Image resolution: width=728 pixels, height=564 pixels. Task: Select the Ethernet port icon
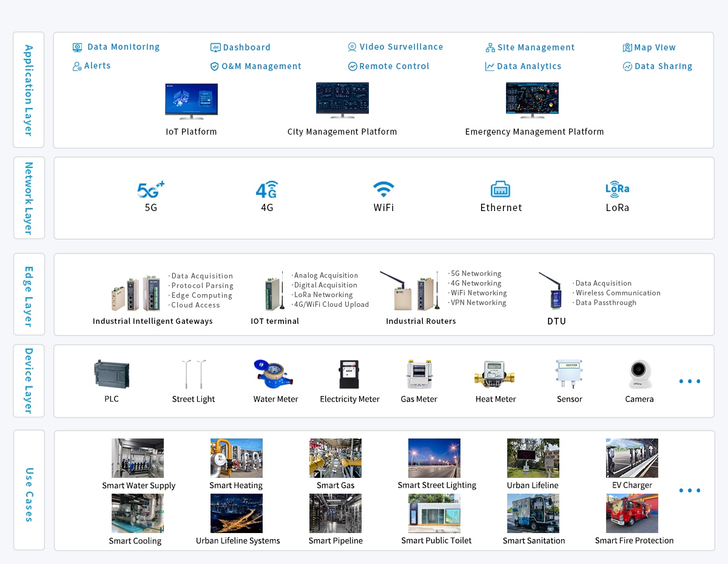(500, 189)
